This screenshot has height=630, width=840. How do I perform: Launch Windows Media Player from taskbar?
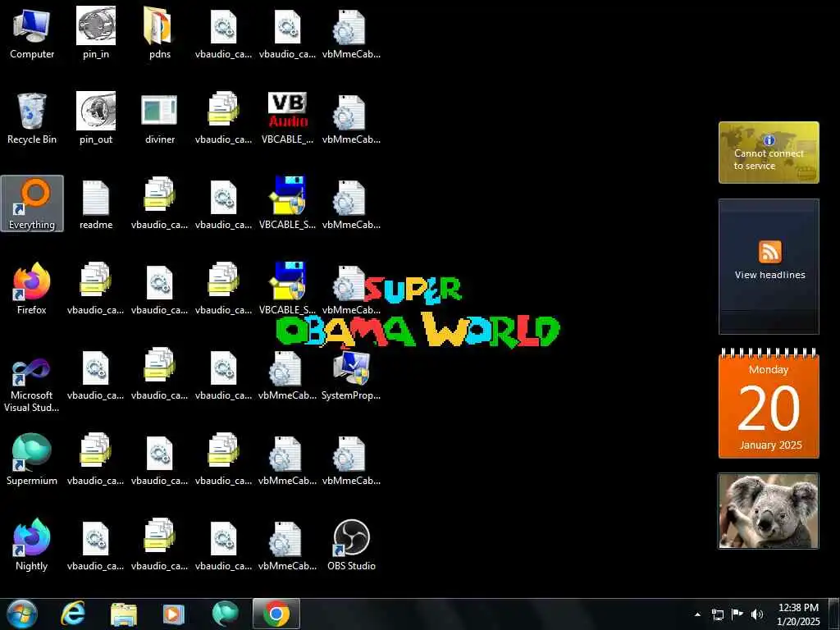pyautogui.click(x=173, y=614)
